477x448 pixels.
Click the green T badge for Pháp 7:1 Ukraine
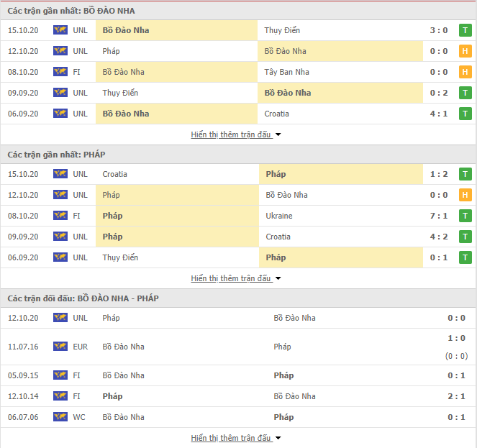(x=465, y=216)
